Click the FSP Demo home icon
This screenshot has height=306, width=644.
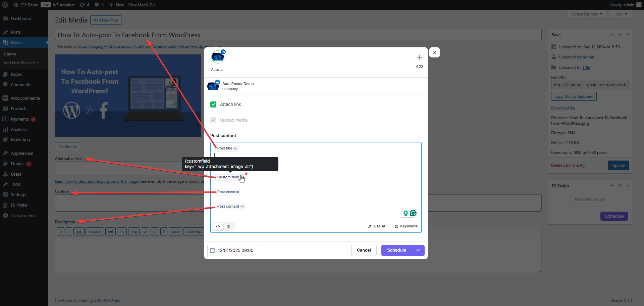click(x=16, y=5)
